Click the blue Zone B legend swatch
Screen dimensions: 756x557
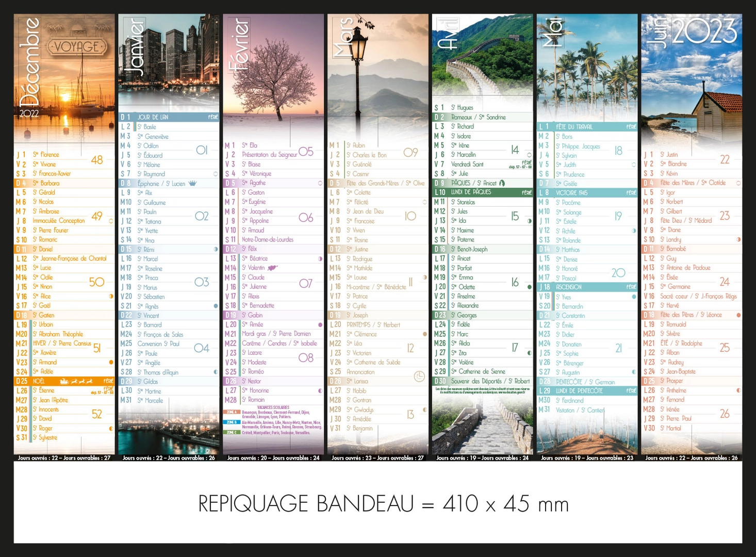232,422
